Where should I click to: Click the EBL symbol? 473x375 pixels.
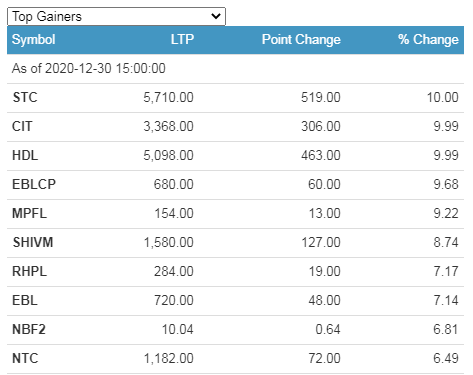pos(25,301)
